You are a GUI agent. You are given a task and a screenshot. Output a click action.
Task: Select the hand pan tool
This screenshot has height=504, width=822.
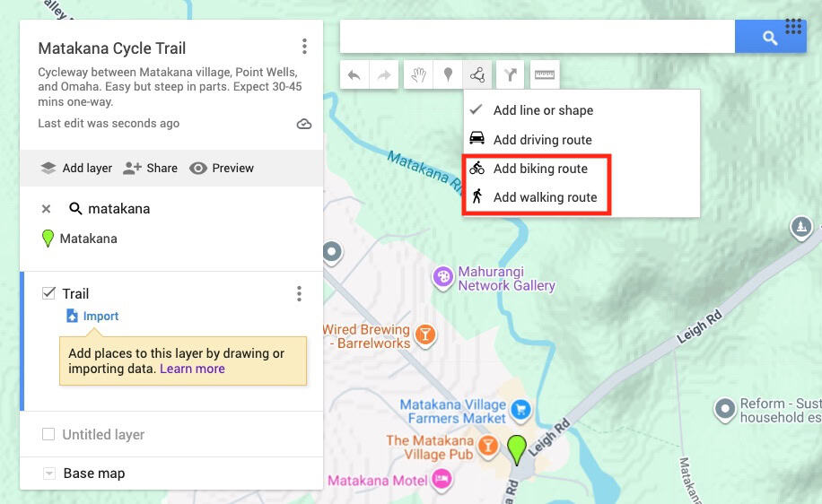tap(418, 75)
